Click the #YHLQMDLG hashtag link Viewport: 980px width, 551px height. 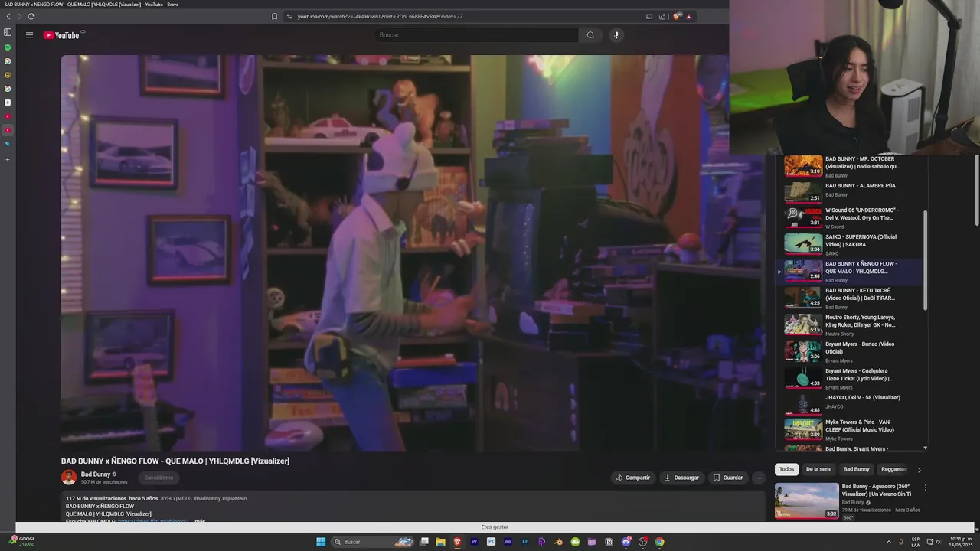[x=176, y=499]
